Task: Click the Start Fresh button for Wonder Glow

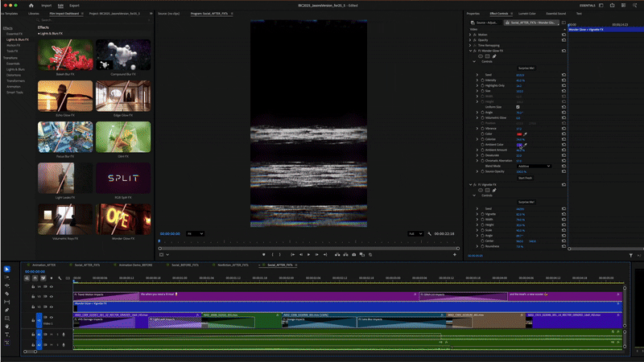Action: coord(525,178)
